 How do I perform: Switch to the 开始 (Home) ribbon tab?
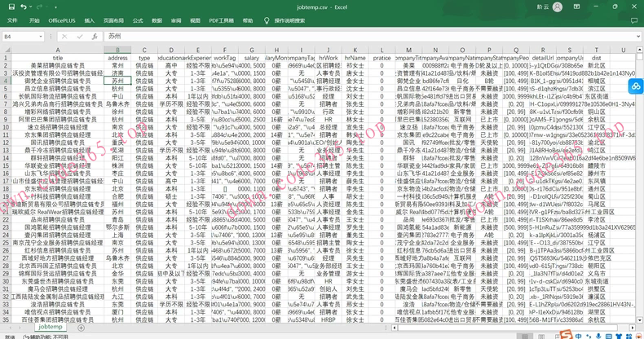point(34,20)
